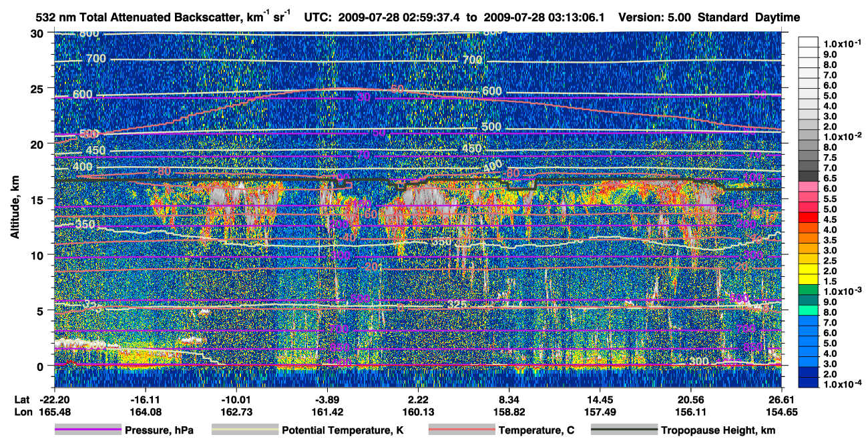Click the longitude value 154.65

[x=782, y=412]
